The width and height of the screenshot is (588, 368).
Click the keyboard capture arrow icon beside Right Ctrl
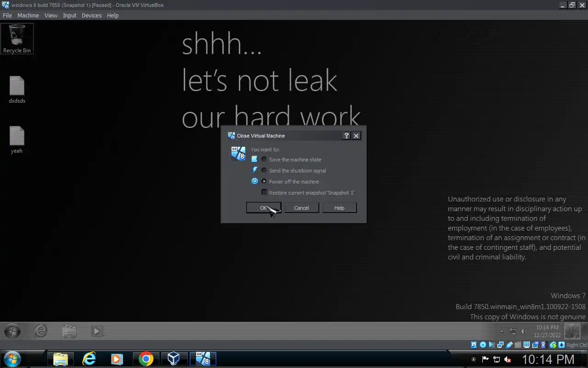561,345
